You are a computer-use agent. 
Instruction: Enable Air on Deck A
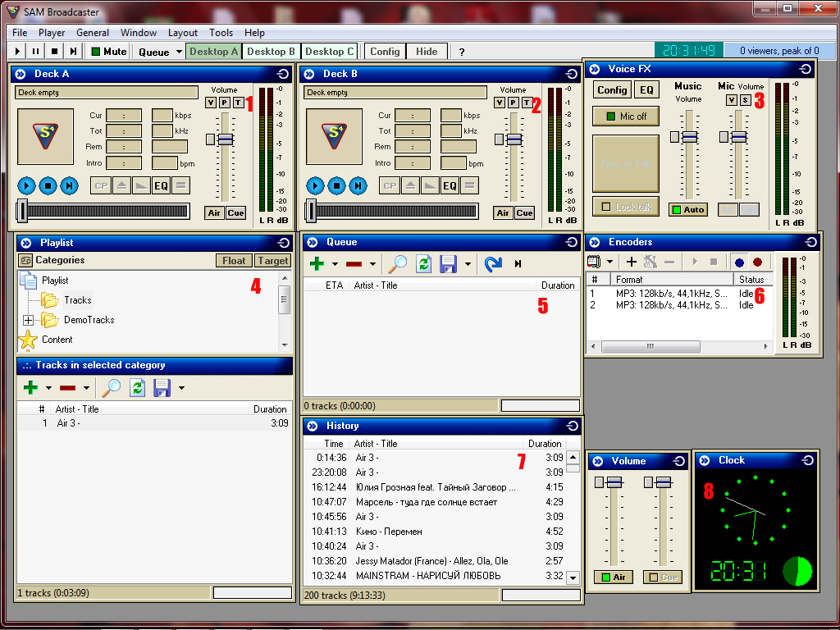(x=214, y=213)
